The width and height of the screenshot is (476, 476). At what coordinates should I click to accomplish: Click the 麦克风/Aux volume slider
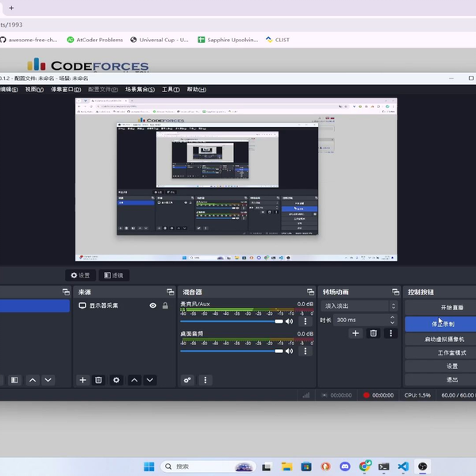pos(232,321)
